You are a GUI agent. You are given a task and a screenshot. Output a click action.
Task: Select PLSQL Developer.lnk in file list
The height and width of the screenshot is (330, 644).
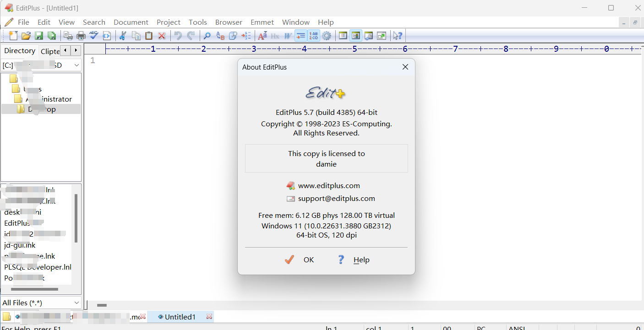coord(38,267)
